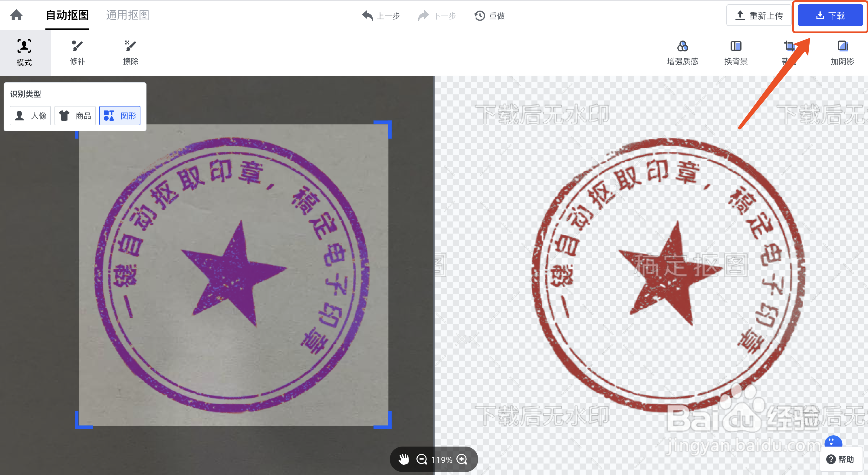Viewport: 868px width, 475px height.
Task: Click the blue 下载 download button
Action: pyautogui.click(x=830, y=15)
